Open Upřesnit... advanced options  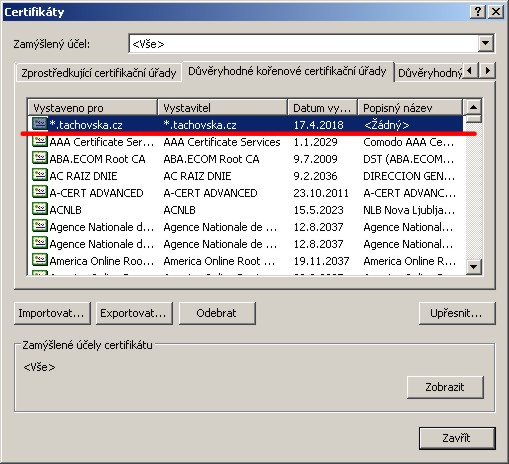(457, 313)
